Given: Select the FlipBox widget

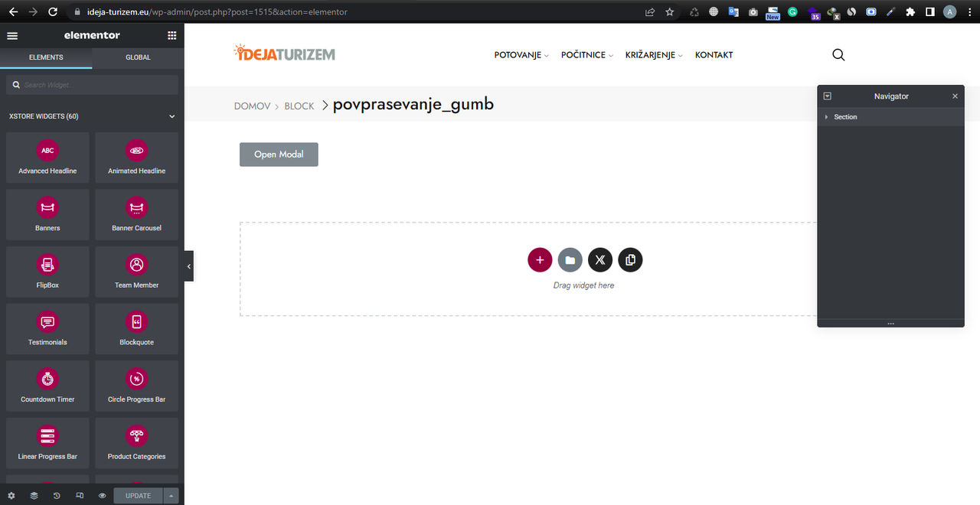Looking at the screenshot, I should [x=47, y=272].
